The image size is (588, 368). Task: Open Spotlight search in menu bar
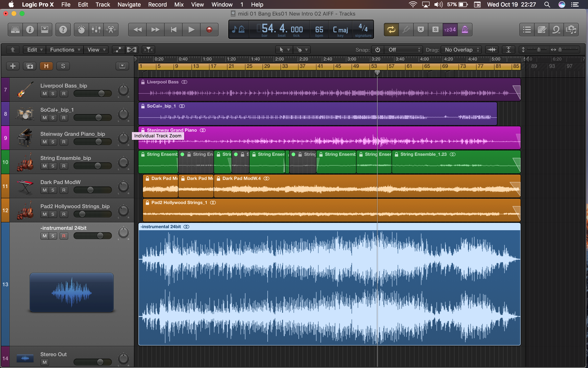tap(547, 4)
